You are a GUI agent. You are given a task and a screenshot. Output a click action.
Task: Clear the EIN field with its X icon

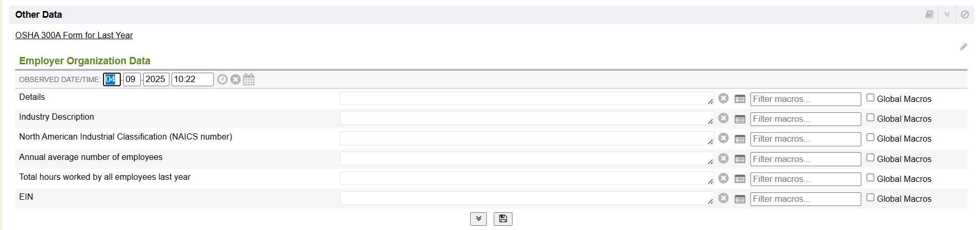point(723,198)
